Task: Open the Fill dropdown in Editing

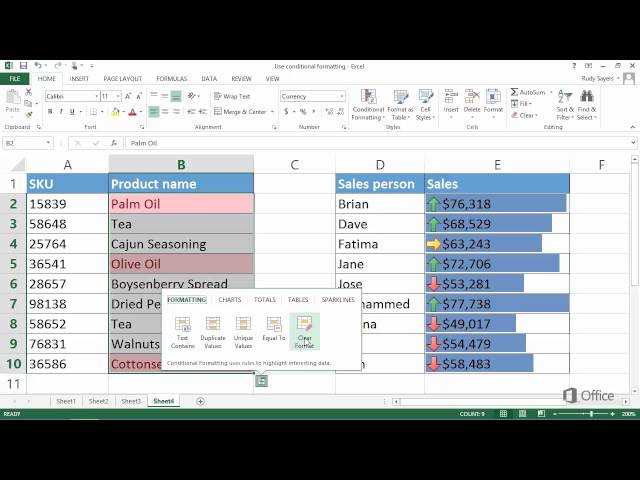Action: pos(522,104)
